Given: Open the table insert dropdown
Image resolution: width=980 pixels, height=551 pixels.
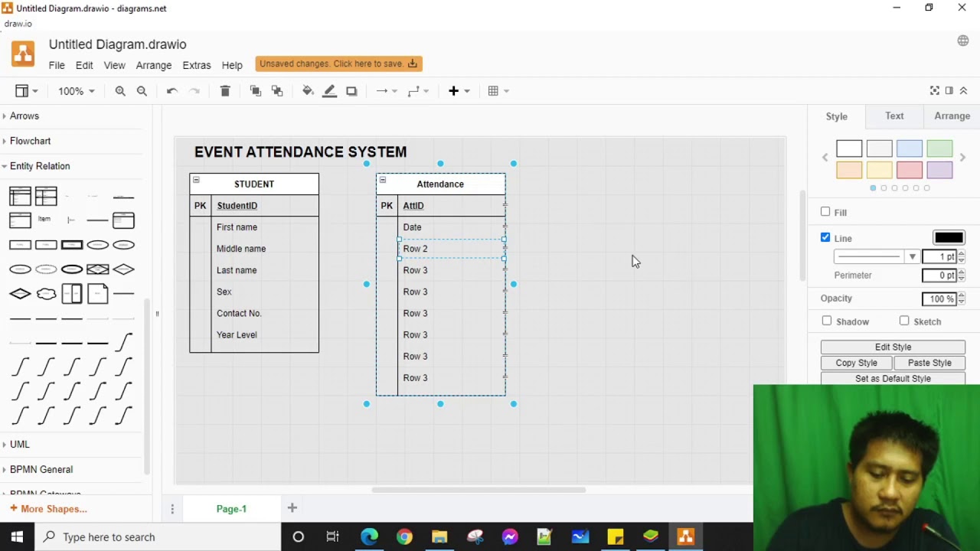Looking at the screenshot, I should pyautogui.click(x=498, y=91).
